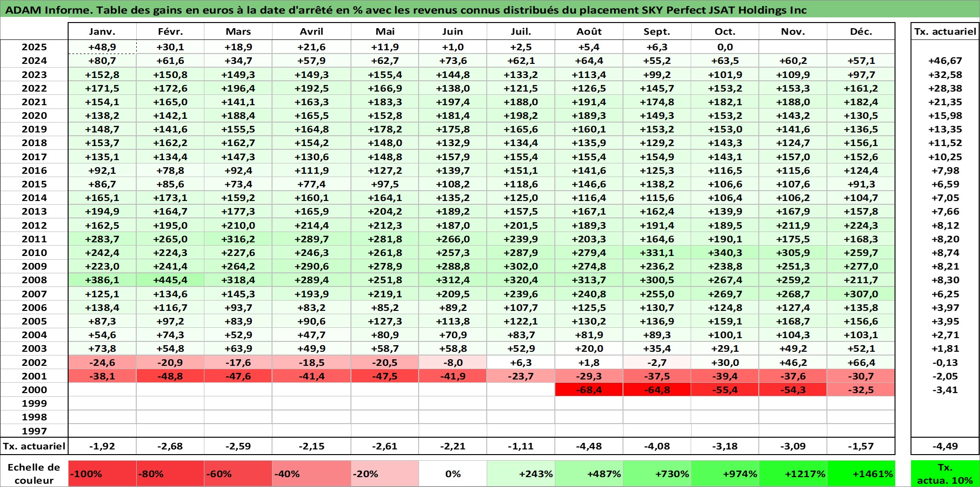Click the -20% light pink scale swatch

[x=385, y=473]
